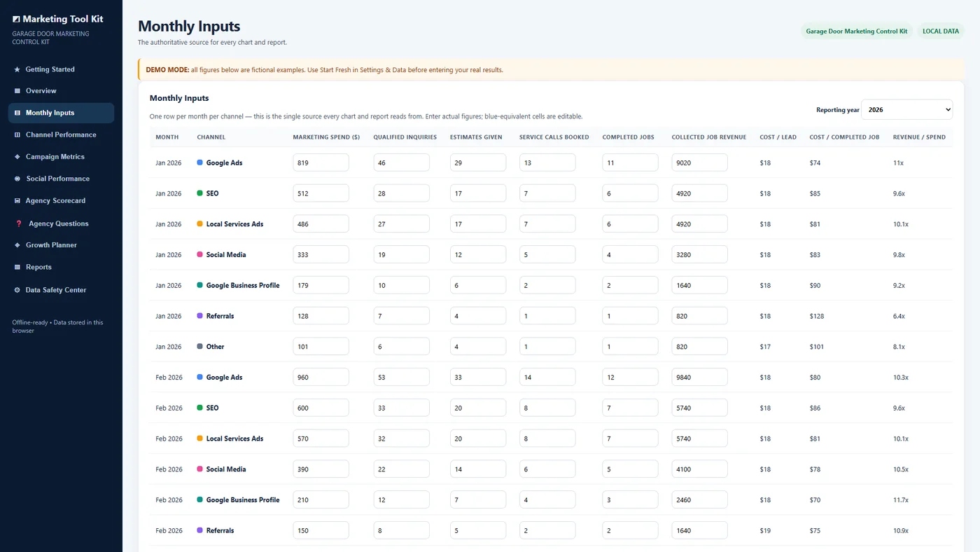Click the $128 cost per completed job value
Viewport: 980px width, 552px height.
click(x=817, y=316)
